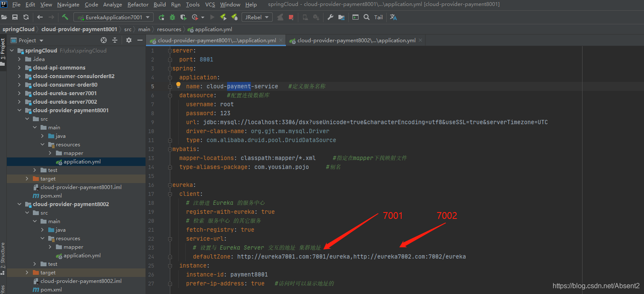The height and width of the screenshot is (294, 644).
Task: Click the Save All toolbar icon
Action: (x=15, y=17)
